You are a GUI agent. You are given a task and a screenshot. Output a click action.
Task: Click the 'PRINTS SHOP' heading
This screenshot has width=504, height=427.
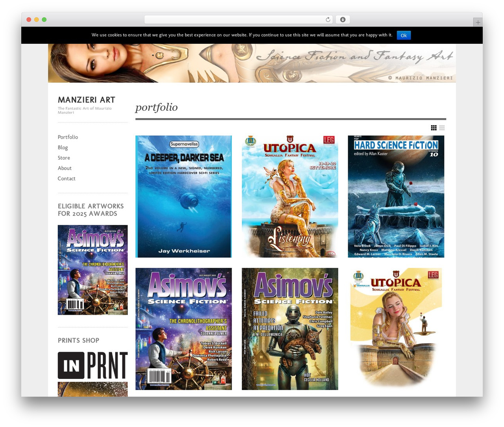coord(78,340)
